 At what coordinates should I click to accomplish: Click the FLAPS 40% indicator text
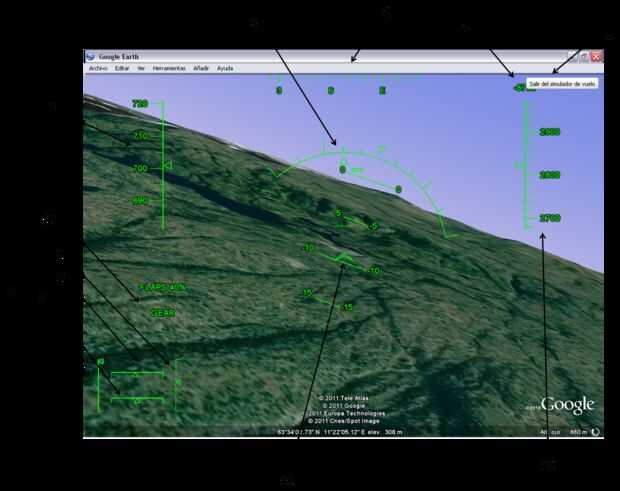[163, 287]
